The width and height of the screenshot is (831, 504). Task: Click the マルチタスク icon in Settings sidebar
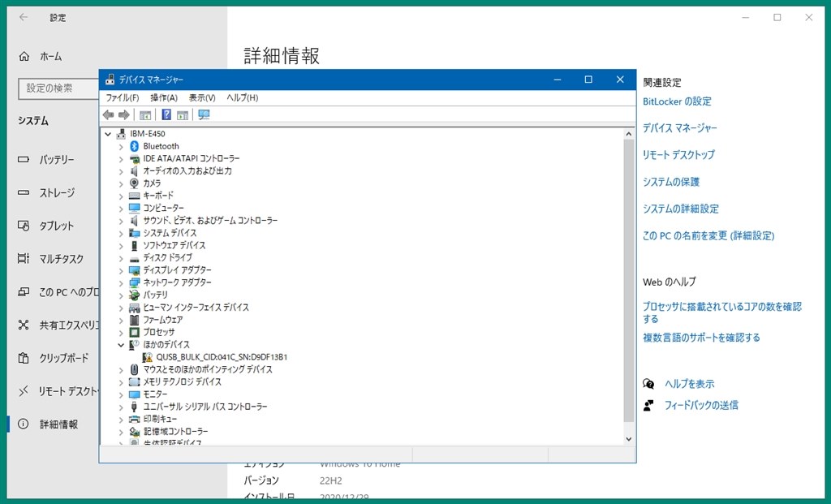[24, 259]
